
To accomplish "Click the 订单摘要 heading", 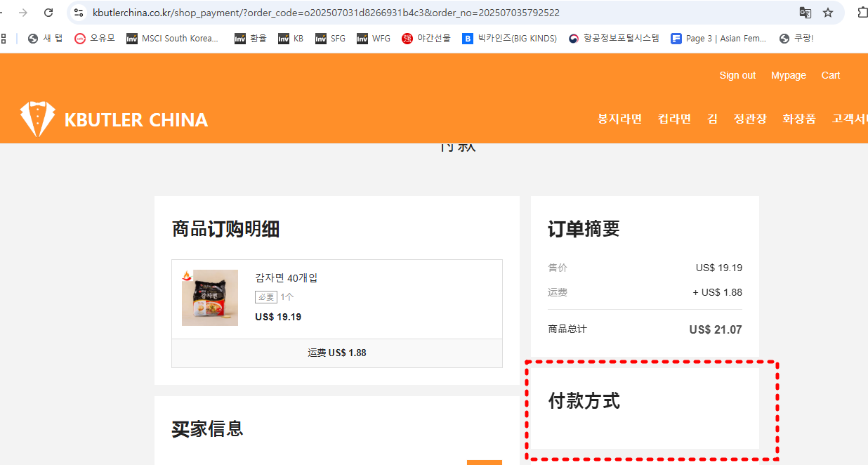I will [584, 229].
